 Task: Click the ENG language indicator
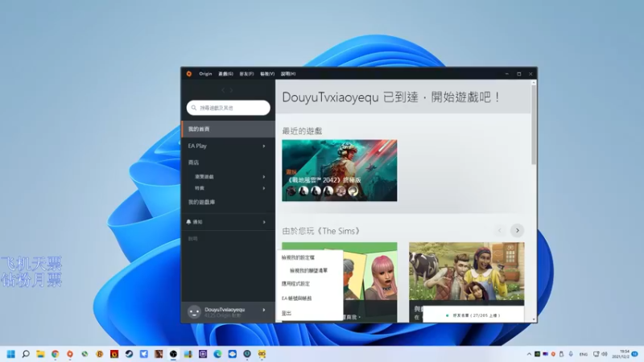click(583, 354)
